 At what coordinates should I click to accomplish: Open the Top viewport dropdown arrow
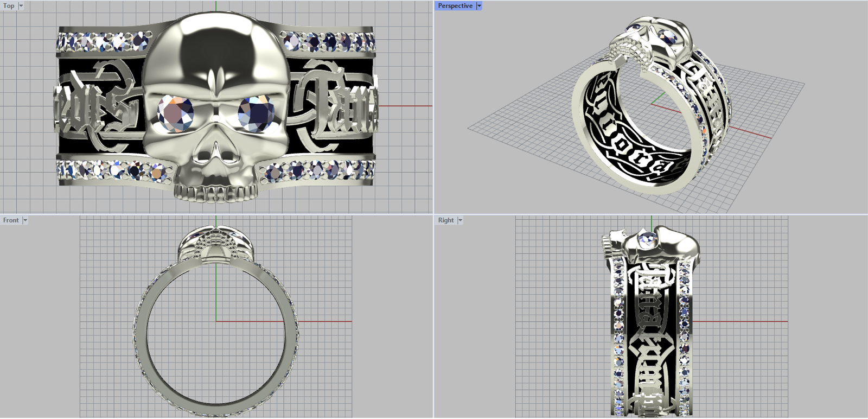click(x=21, y=6)
